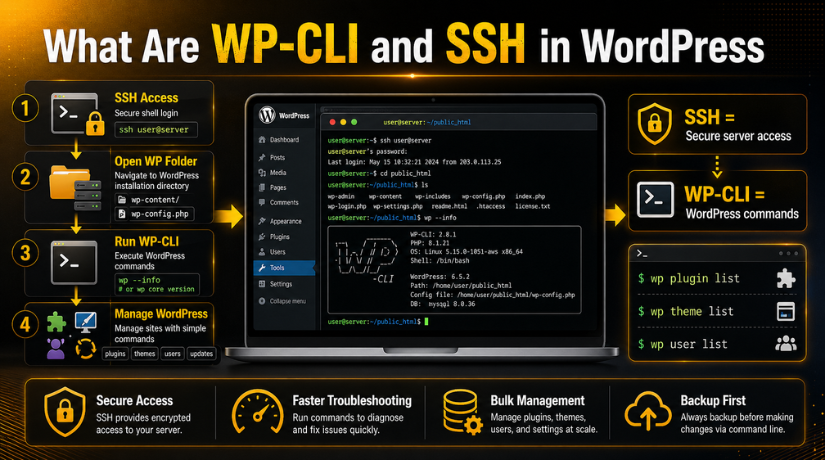Click the 'themes' tag
The width and height of the screenshot is (825, 460).
(145, 354)
